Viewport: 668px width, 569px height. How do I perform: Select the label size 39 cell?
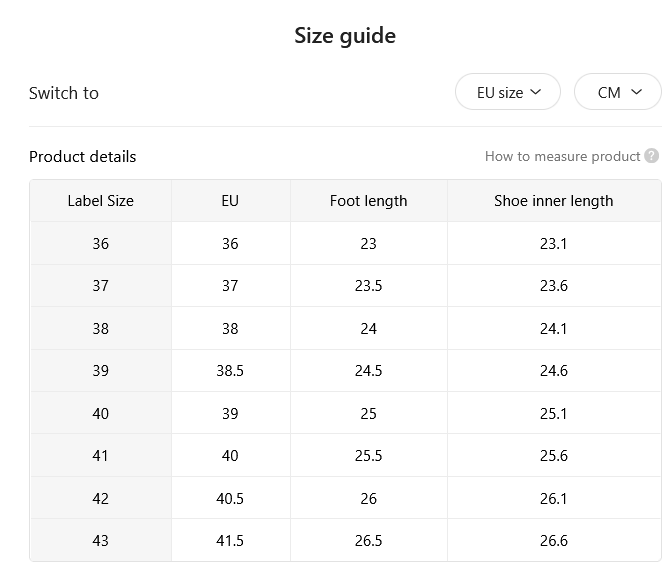pyautogui.click(x=101, y=371)
